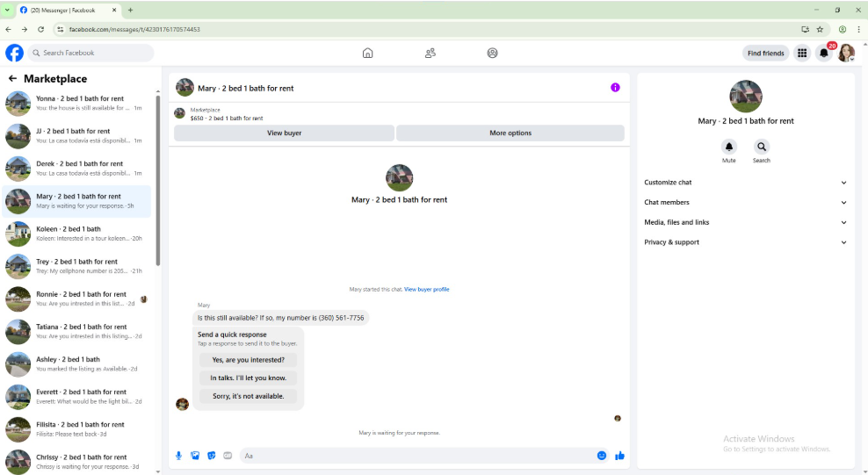Select the Messenger Facebook browser tab
Screen dimensions: 868x475
[68, 10]
